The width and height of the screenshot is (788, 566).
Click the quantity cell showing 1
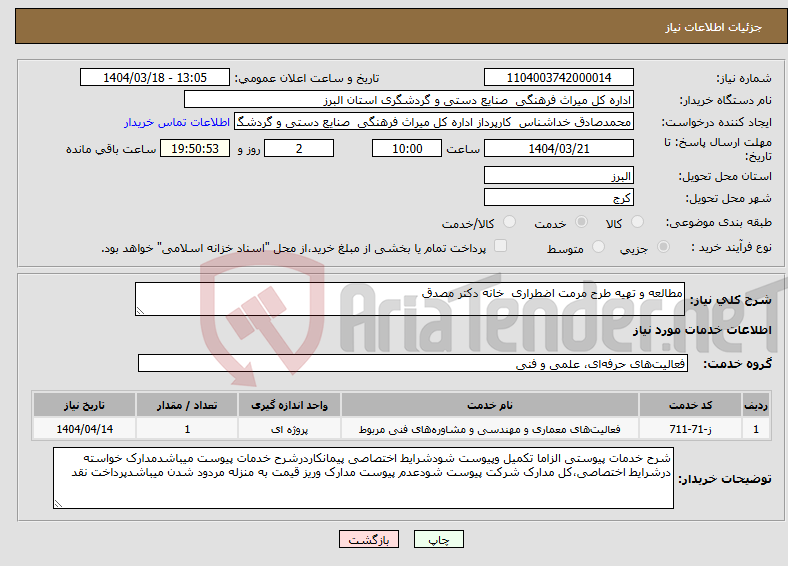coord(187,429)
